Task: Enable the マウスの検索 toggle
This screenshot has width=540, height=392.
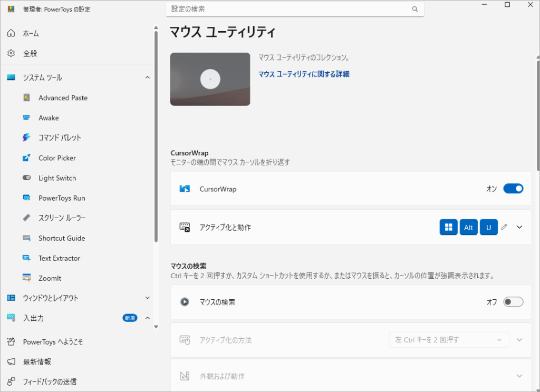Action: point(513,302)
